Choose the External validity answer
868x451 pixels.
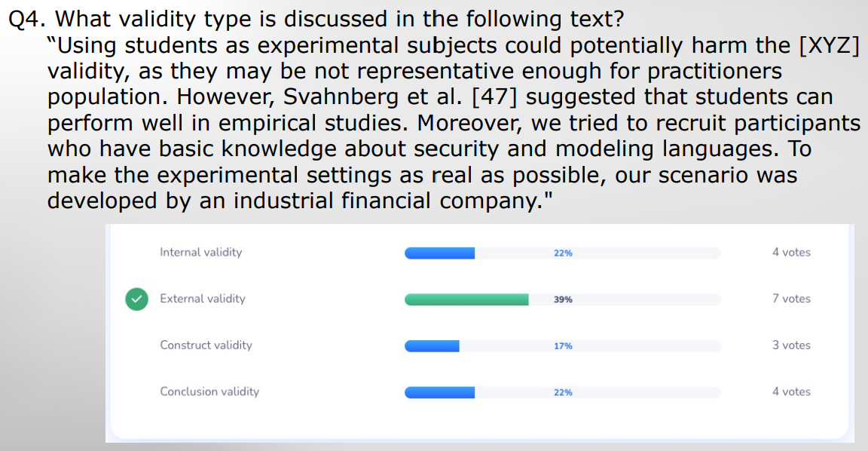[202, 299]
